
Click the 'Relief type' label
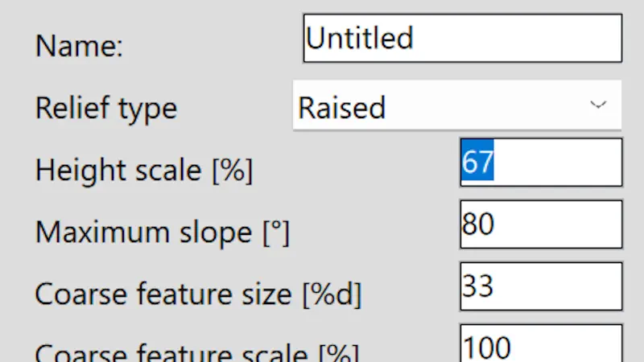click(105, 107)
